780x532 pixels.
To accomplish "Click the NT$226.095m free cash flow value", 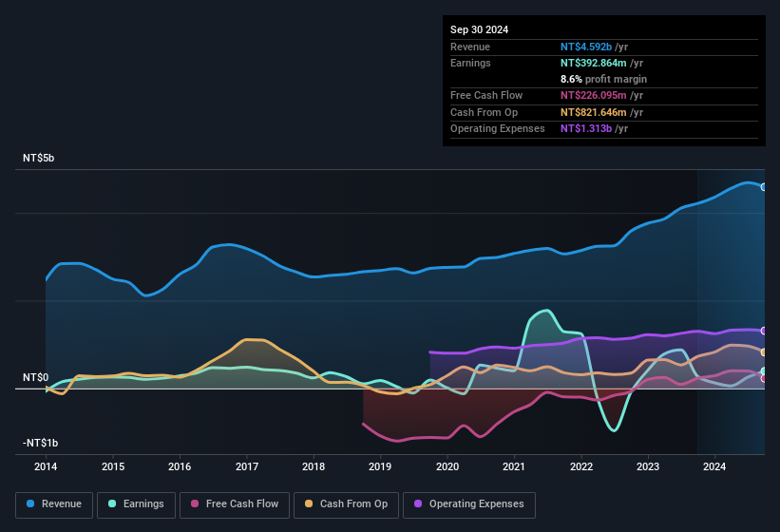I will pyautogui.click(x=594, y=95).
